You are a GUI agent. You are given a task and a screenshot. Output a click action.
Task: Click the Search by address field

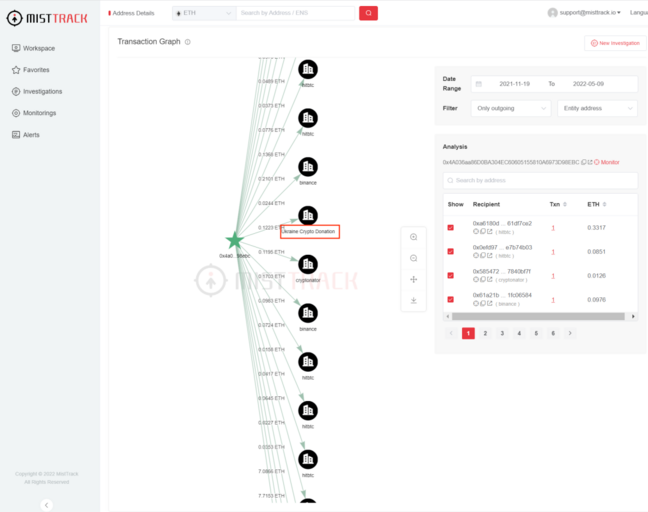click(540, 180)
